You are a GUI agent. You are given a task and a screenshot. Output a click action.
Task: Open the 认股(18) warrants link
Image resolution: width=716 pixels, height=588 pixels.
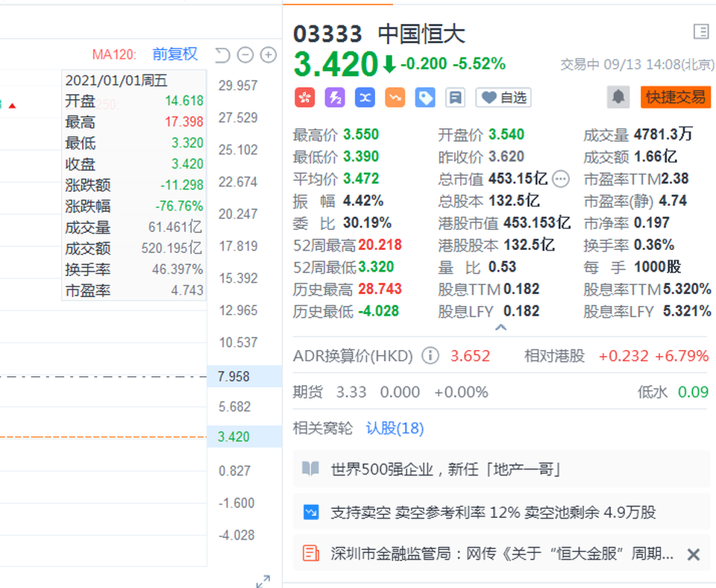click(395, 428)
